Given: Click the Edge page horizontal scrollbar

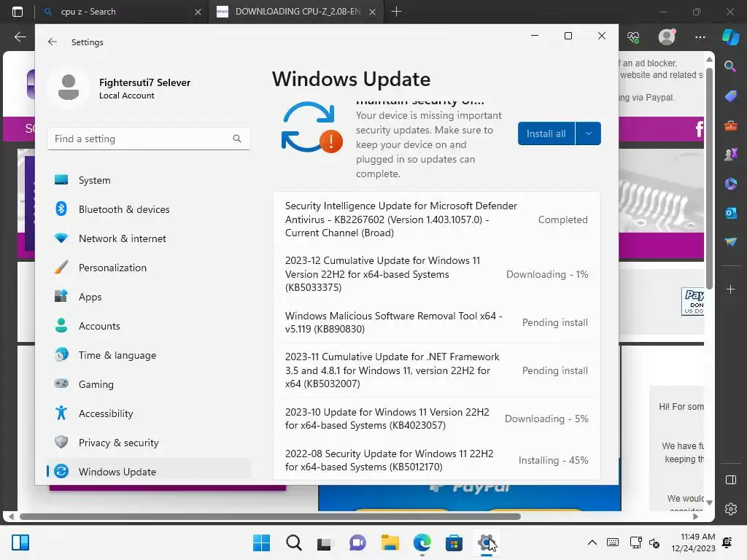Looking at the screenshot, I should 270,516.
